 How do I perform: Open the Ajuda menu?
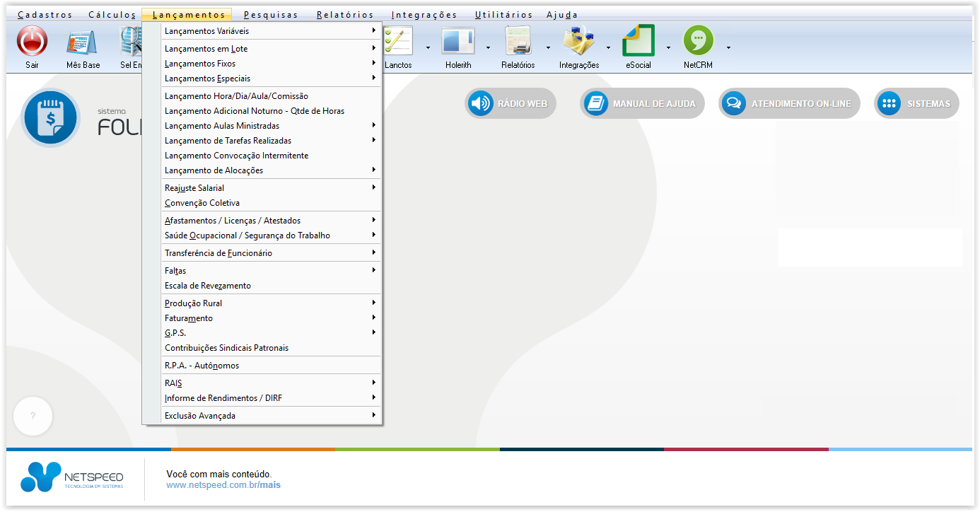(561, 15)
